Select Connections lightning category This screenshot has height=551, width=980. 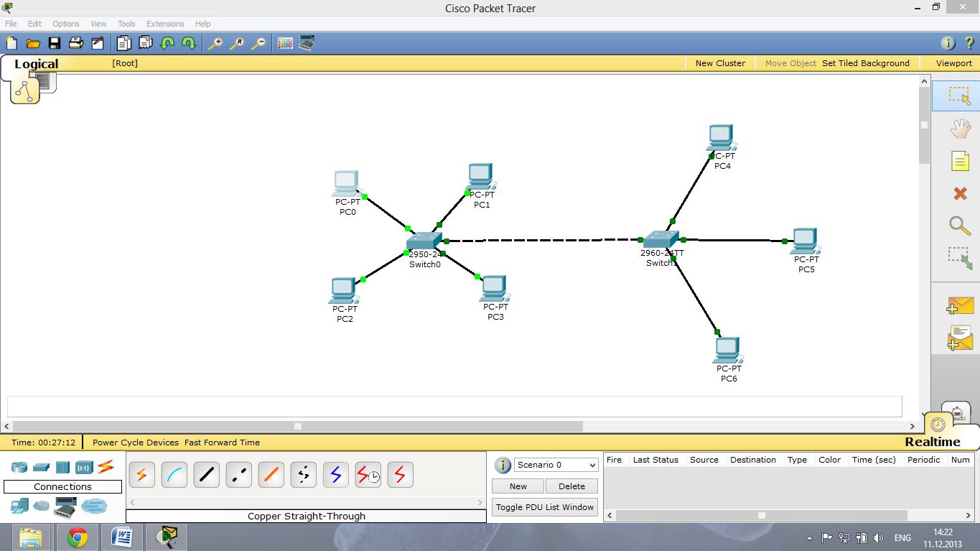[106, 466]
